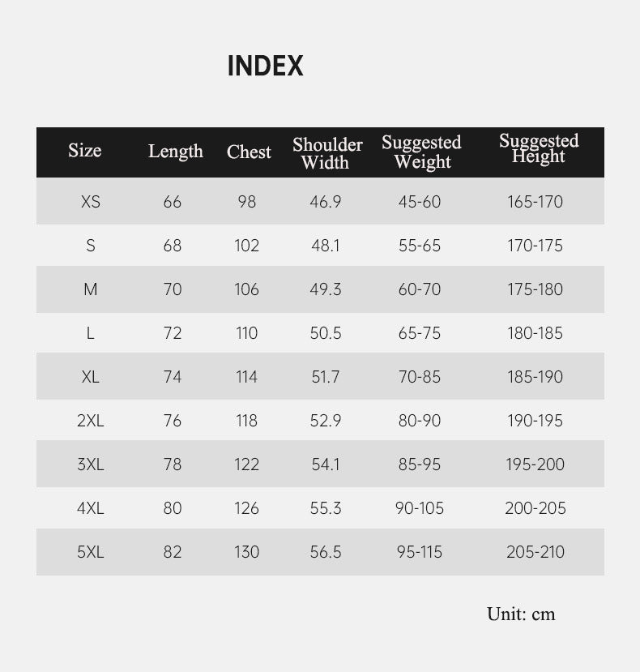Select the XS size row label
The image size is (640, 672).
(91, 201)
